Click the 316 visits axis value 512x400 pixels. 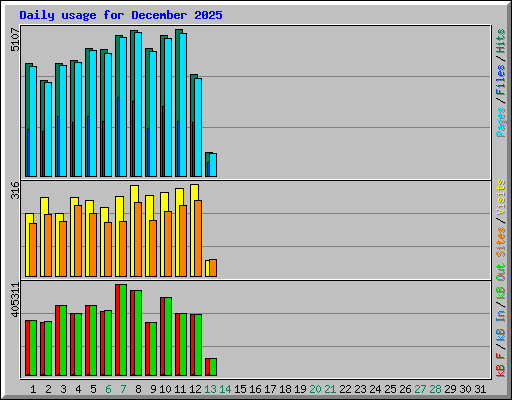pos(15,190)
